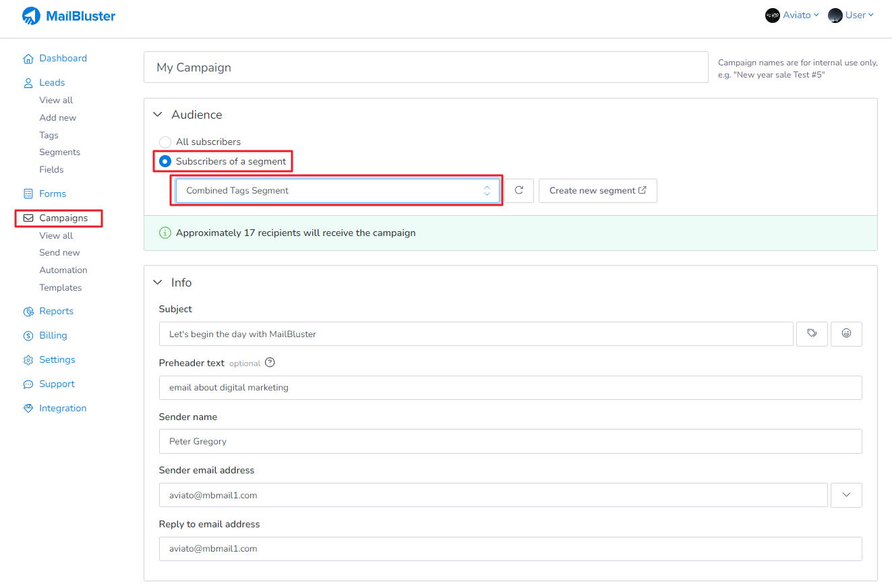Open Campaigns in the sidebar
892x588 pixels.
[63, 218]
